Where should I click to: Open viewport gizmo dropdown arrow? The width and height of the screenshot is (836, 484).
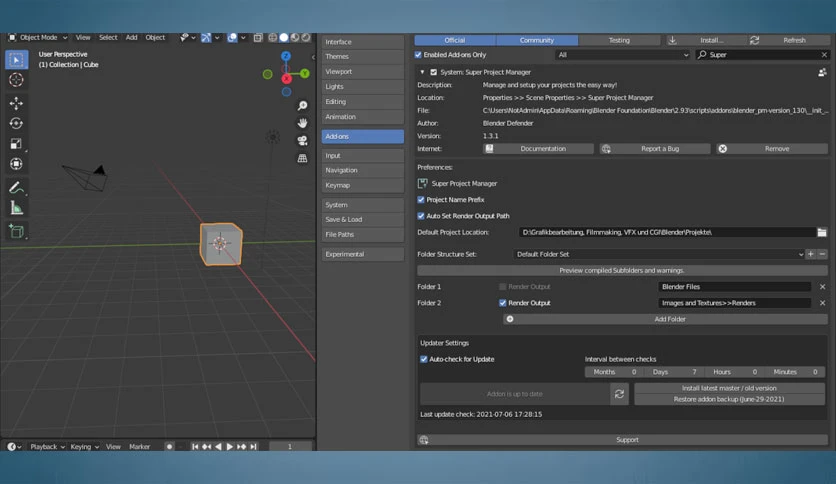217,38
